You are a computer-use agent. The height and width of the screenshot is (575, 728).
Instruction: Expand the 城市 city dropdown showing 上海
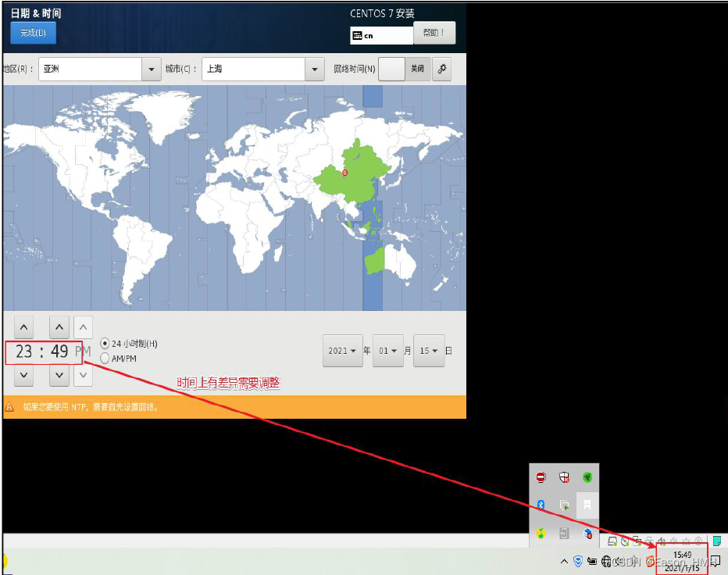pyautogui.click(x=262, y=69)
